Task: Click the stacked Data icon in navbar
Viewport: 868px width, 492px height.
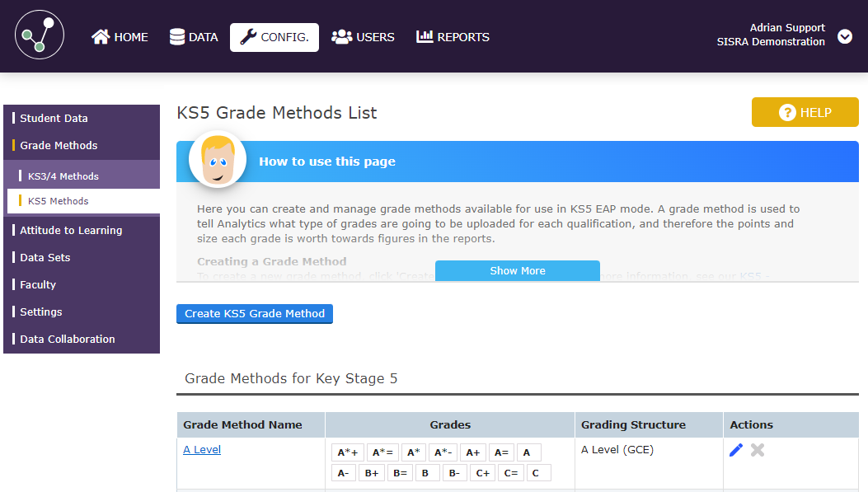Action: [x=175, y=36]
